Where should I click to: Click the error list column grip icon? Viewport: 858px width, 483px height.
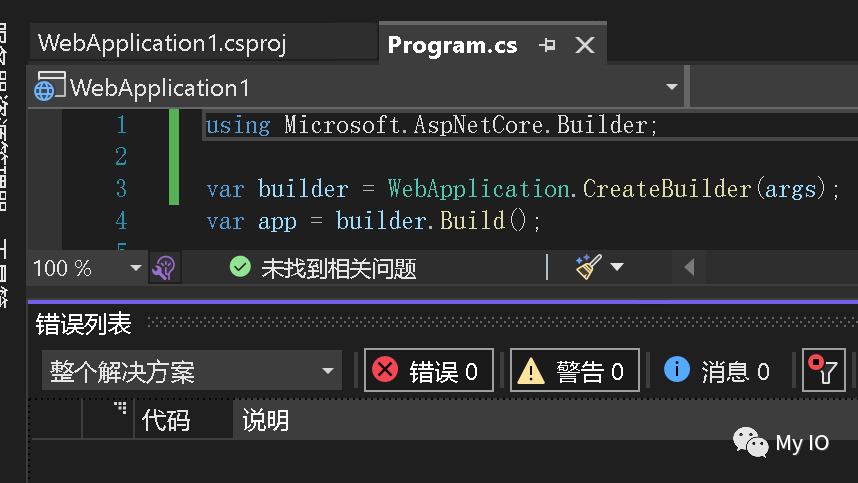[120, 408]
